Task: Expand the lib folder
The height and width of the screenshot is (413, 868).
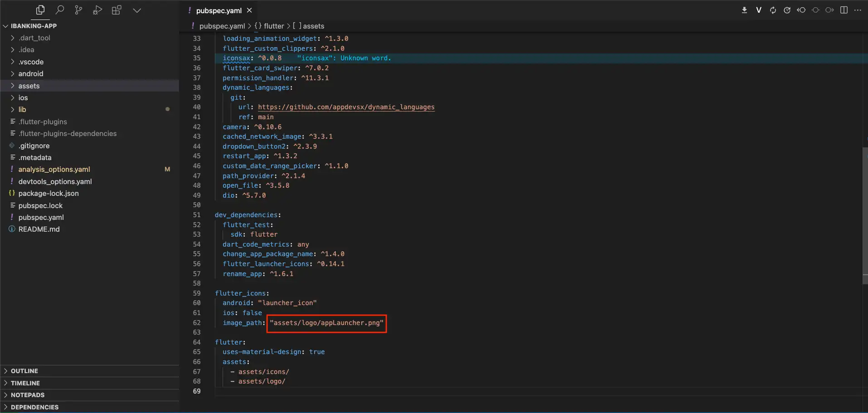Action: 23,109
